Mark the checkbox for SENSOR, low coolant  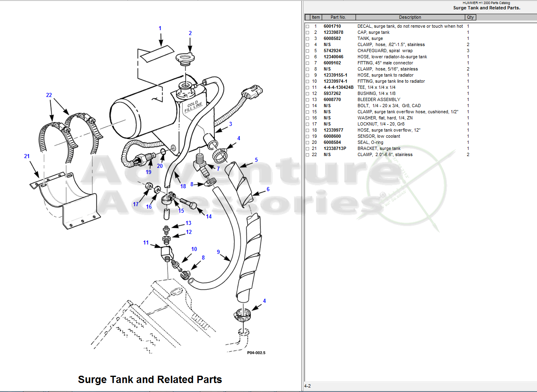[x=307, y=137]
